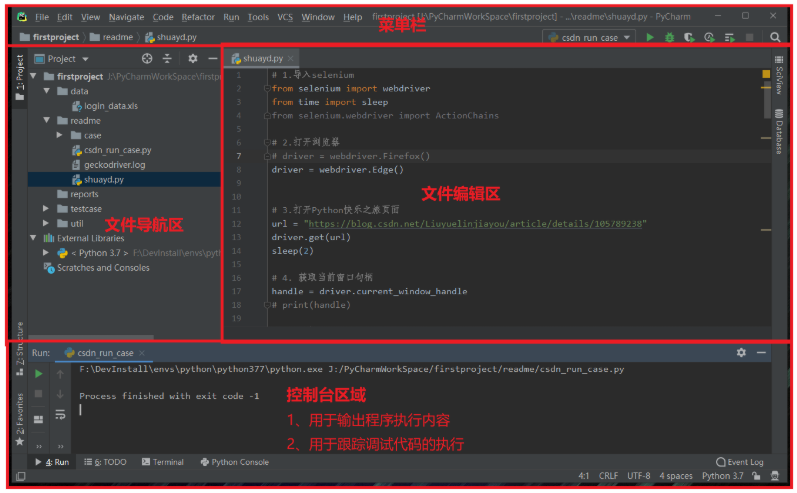The width and height of the screenshot is (797, 493).
Task: Collapse all in the Project panel
Action: 167,59
